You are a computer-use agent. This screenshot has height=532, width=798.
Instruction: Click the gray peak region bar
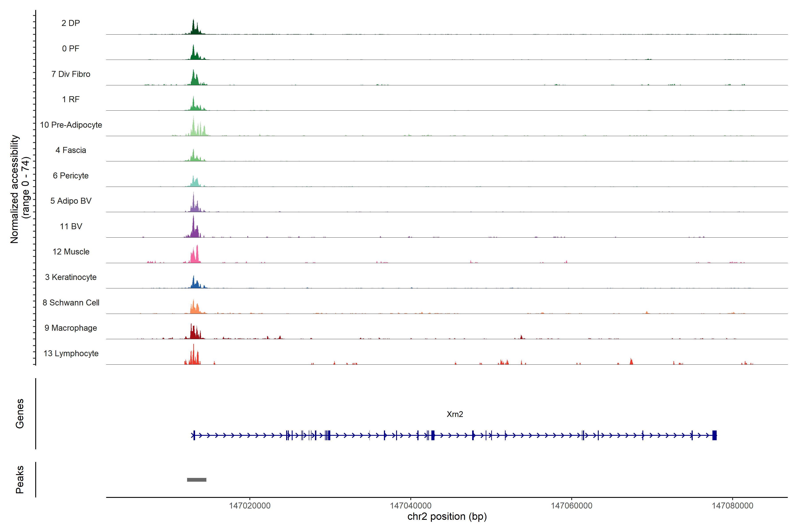pos(196,480)
